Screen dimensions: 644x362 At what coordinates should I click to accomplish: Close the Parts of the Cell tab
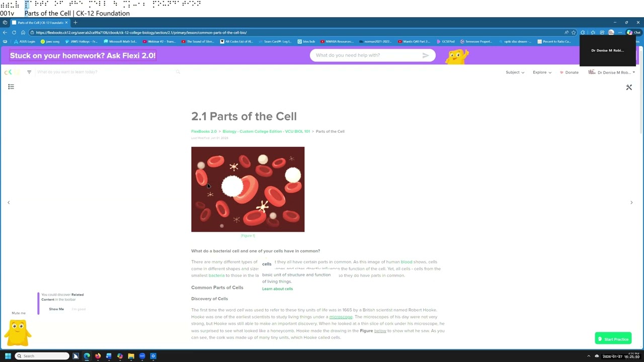pyautogui.click(x=66, y=23)
